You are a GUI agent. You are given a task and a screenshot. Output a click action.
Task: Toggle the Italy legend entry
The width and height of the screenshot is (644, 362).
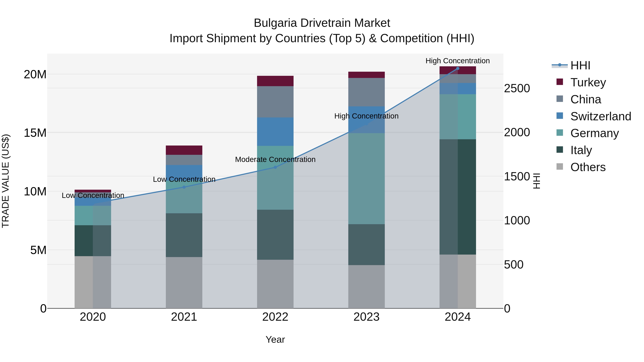pyautogui.click(x=574, y=150)
